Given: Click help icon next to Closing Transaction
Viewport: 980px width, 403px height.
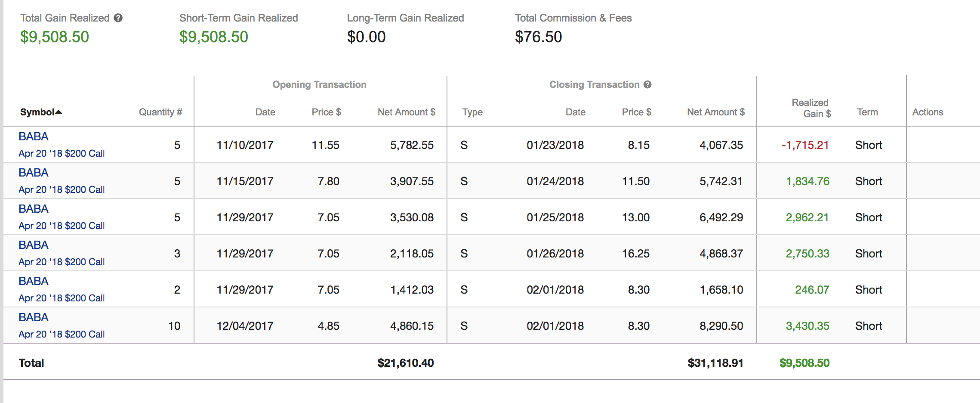Looking at the screenshot, I should pyautogui.click(x=647, y=85).
